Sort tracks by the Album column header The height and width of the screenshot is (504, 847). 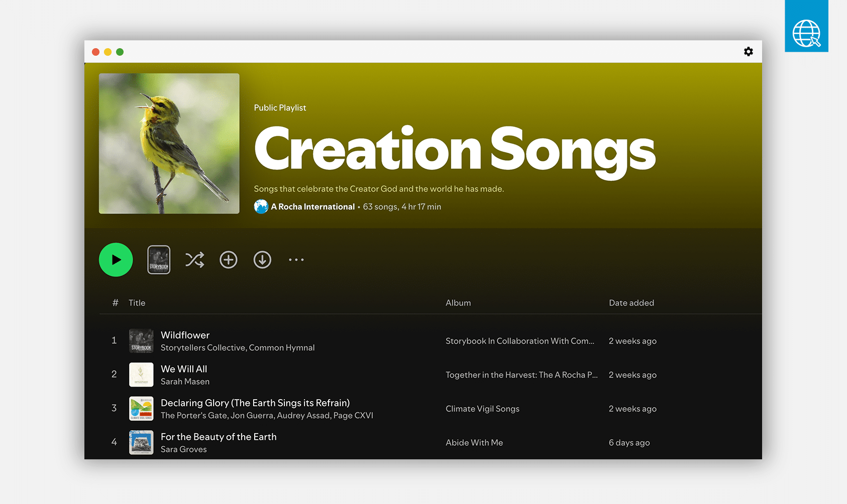[x=458, y=303]
